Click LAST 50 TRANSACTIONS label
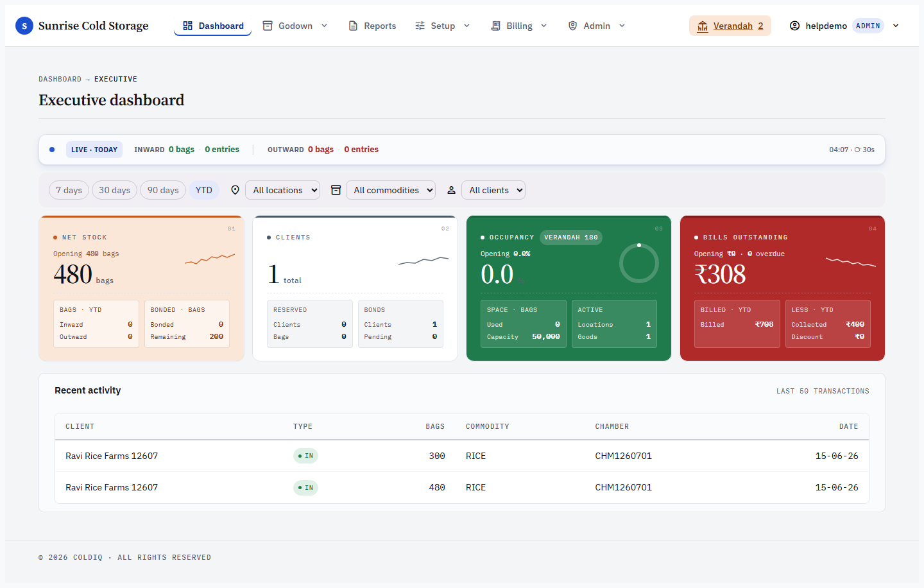Image resolution: width=924 pixels, height=588 pixels. click(823, 391)
